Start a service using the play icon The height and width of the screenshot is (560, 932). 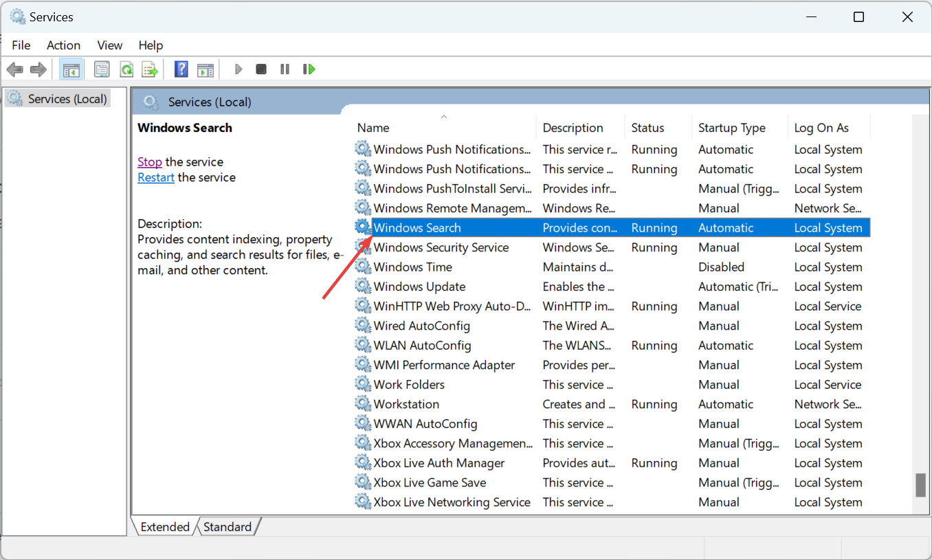point(238,69)
